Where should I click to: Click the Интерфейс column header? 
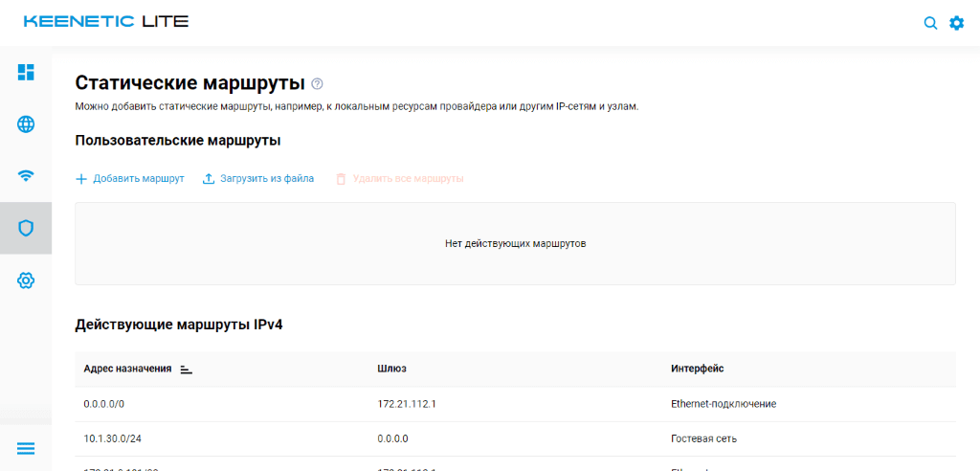point(698,369)
